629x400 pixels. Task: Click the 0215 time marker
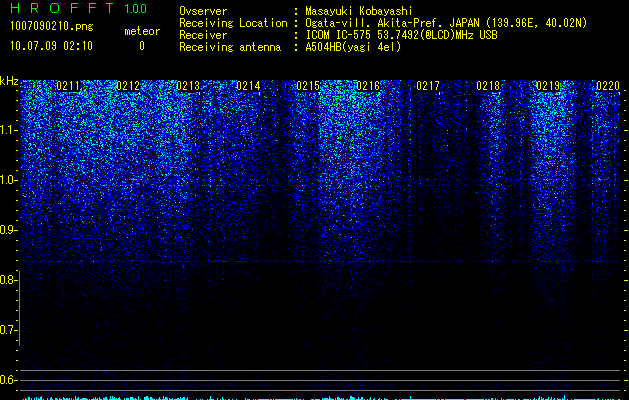pos(308,86)
